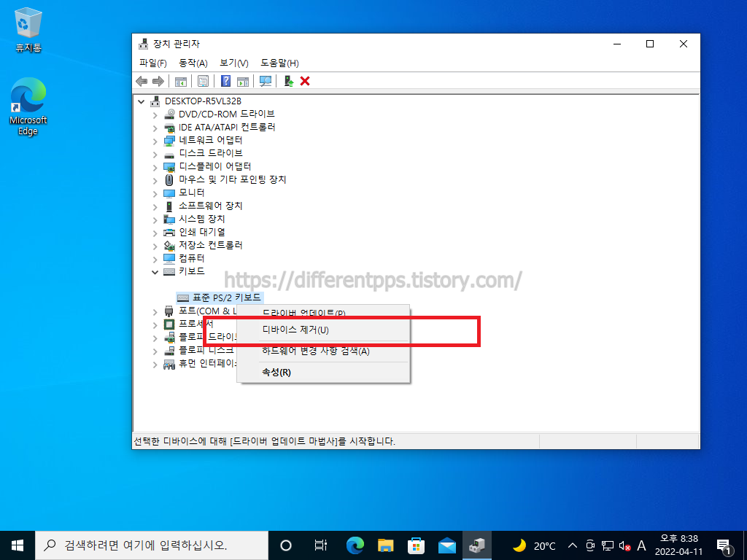Click the Windows Start button

[x=18, y=545]
